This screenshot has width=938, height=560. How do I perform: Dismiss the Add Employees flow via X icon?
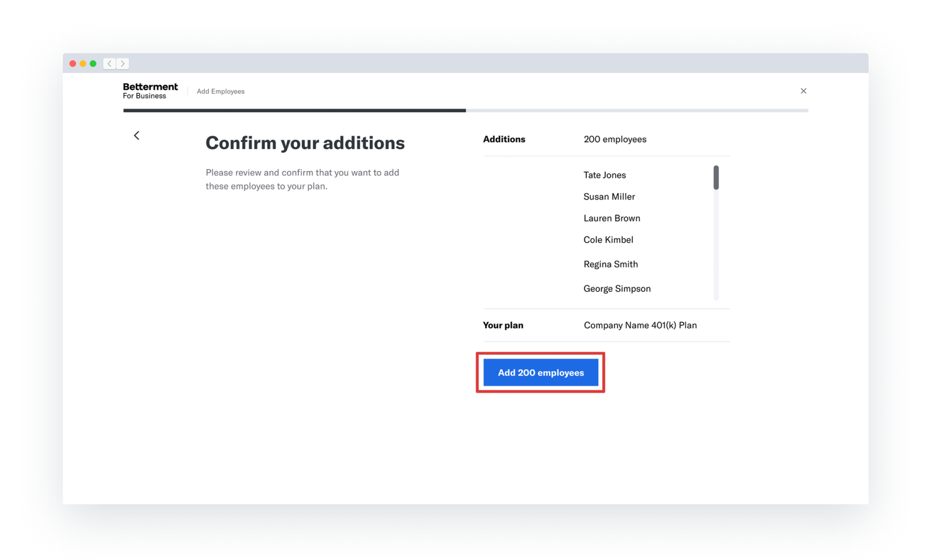click(803, 91)
